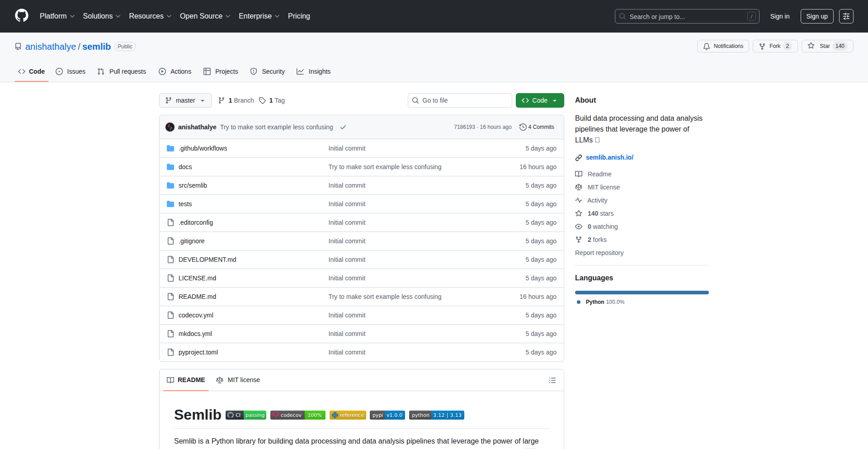The width and height of the screenshot is (868, 449).
Task: Open the commit history clock icon
Action: tap(523, 127)
